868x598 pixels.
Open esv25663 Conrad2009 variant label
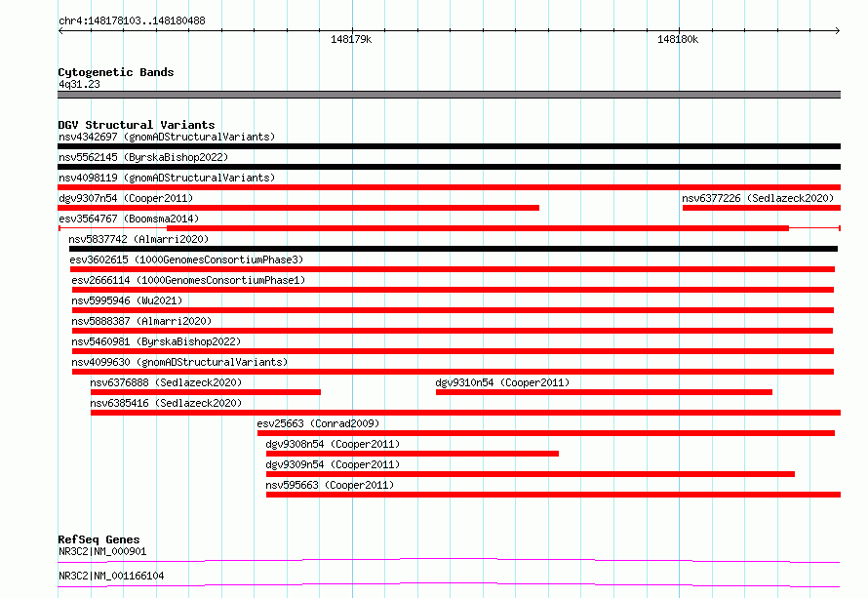(x=318, y=423)
